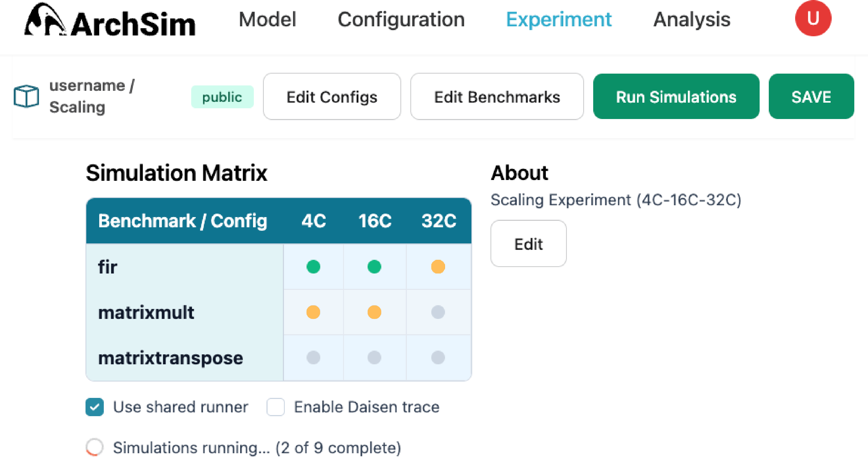This screenshot has width=868, height=457.
Task: Click the ArchSim brand name text
Action: click(133, 24)
